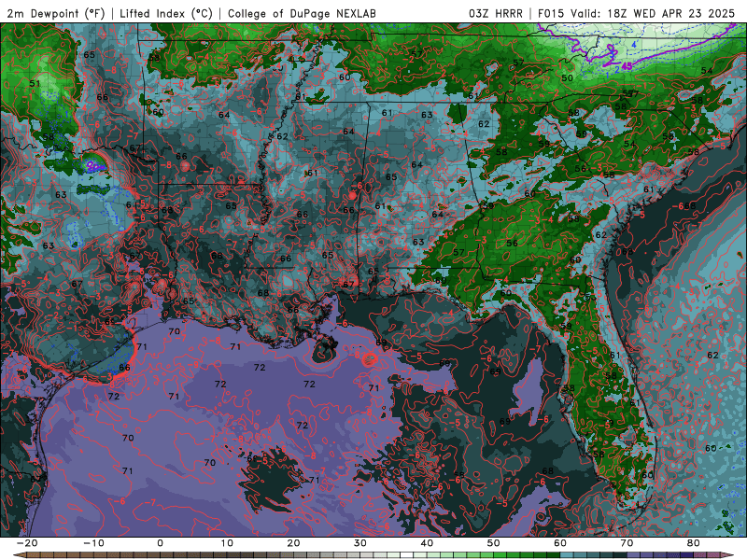Click the "03Z HRRR" model run label
747x560 pixels.
[x=496, y=14]
